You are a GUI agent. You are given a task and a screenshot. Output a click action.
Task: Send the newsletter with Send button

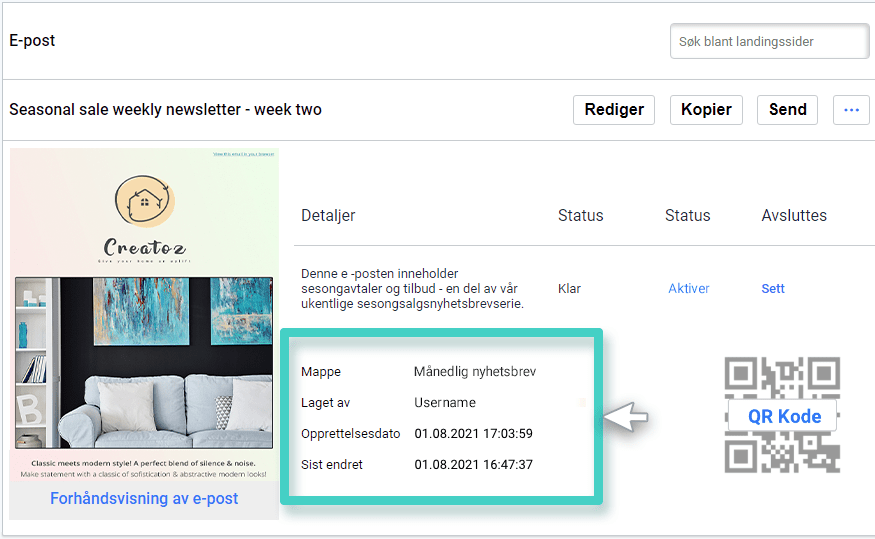787,110
